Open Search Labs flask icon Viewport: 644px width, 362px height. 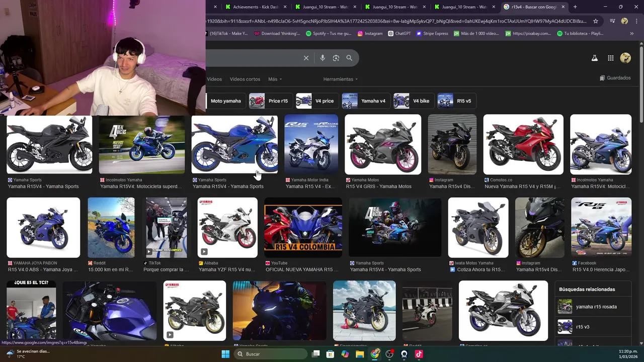click(594, 58)
